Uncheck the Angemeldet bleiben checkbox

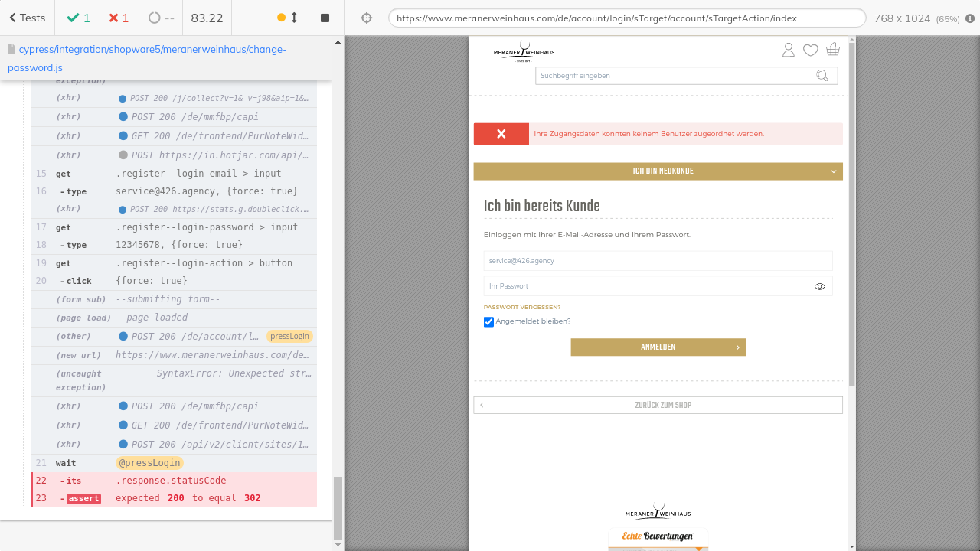tap(488, 322)
